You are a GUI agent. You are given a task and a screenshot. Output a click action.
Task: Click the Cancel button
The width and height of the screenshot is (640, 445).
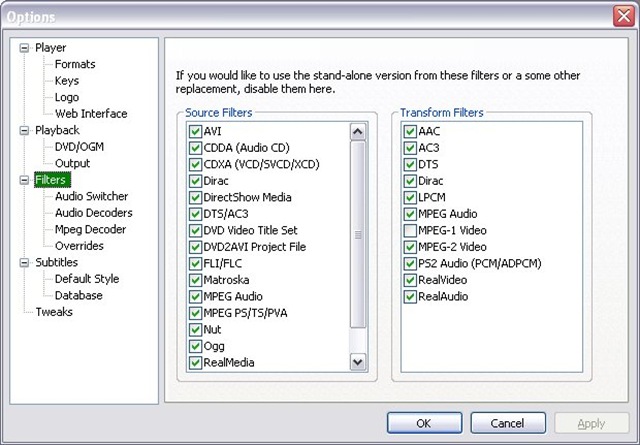(508, 423)
